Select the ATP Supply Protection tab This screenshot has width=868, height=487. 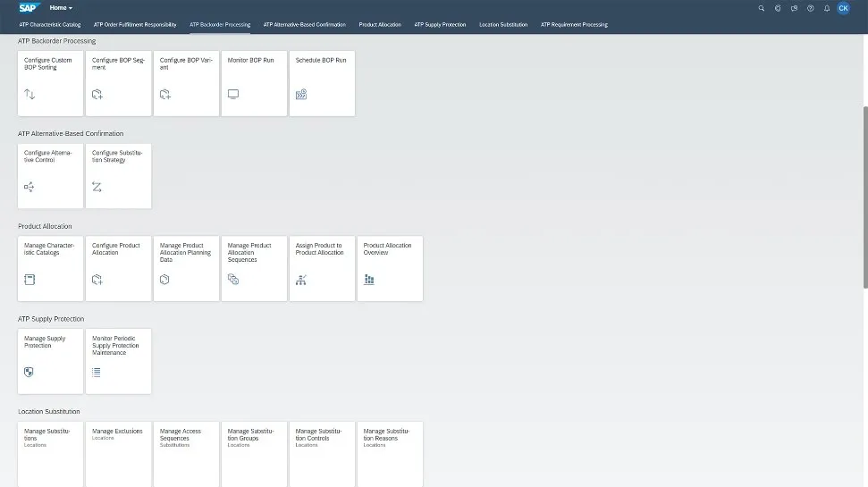click(x=440, y=25)
